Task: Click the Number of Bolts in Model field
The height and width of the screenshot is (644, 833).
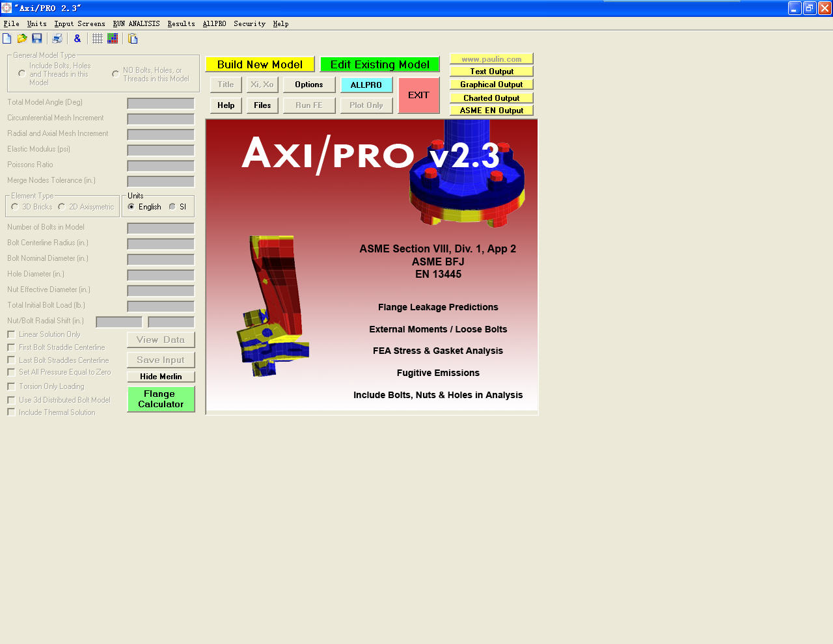Action: pyautogui.click(x=161, y=228)
